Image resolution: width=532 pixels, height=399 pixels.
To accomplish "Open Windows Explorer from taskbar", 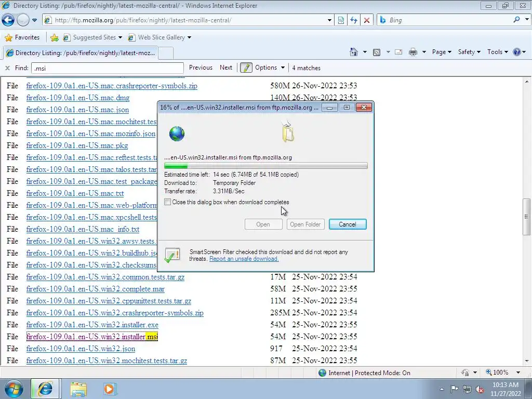I will [x=78, y=389].
